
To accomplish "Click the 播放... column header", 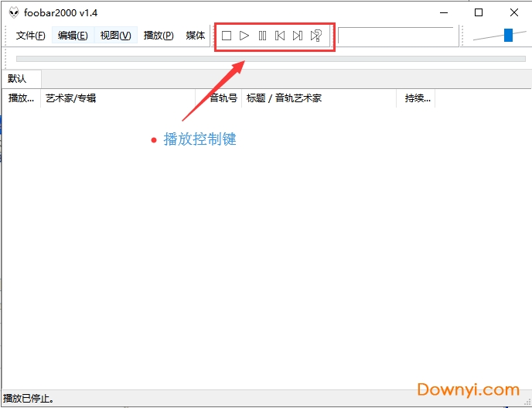I will (x=21, y=98).
